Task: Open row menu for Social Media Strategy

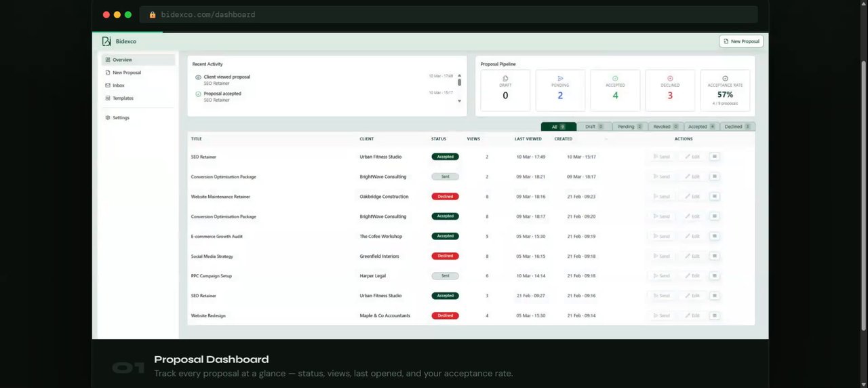Action: pyautogui.click(x=714, y=256)
